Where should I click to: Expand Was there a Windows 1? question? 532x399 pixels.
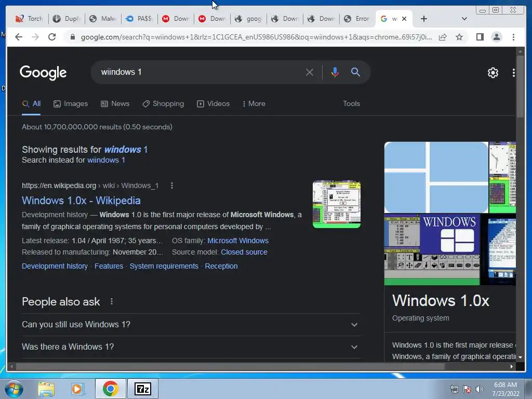pyautogui.click(x=191, y=347)
